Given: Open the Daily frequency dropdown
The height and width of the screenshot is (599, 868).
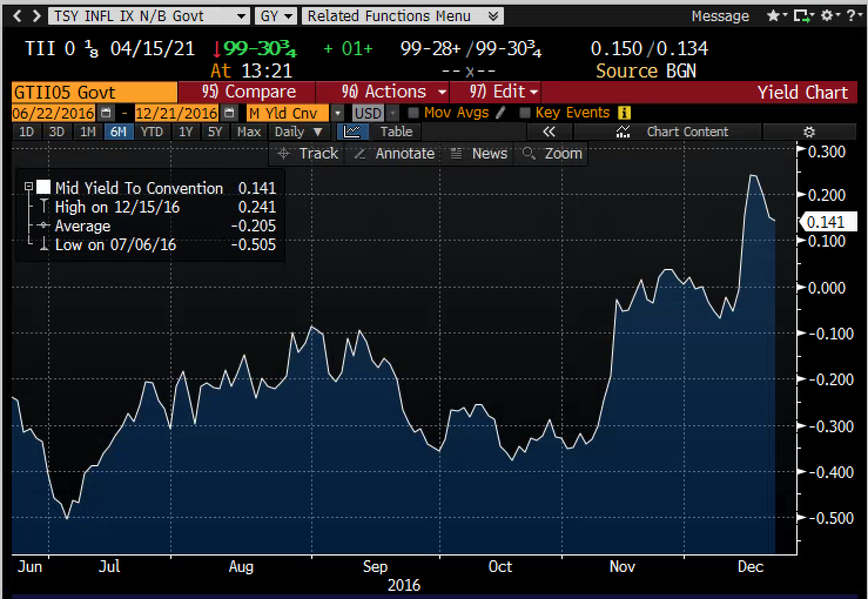Looking at the screenshot, I should pos(299,132).
